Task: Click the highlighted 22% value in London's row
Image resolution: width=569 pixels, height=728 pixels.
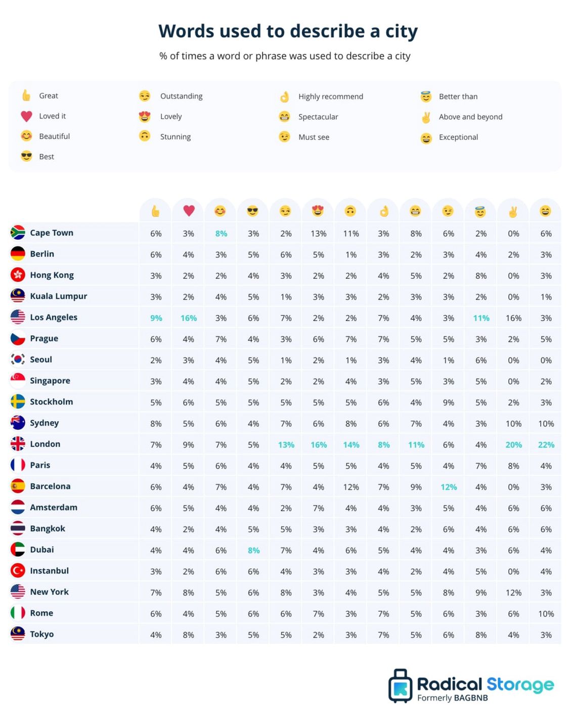Action: tap(546, 445)
